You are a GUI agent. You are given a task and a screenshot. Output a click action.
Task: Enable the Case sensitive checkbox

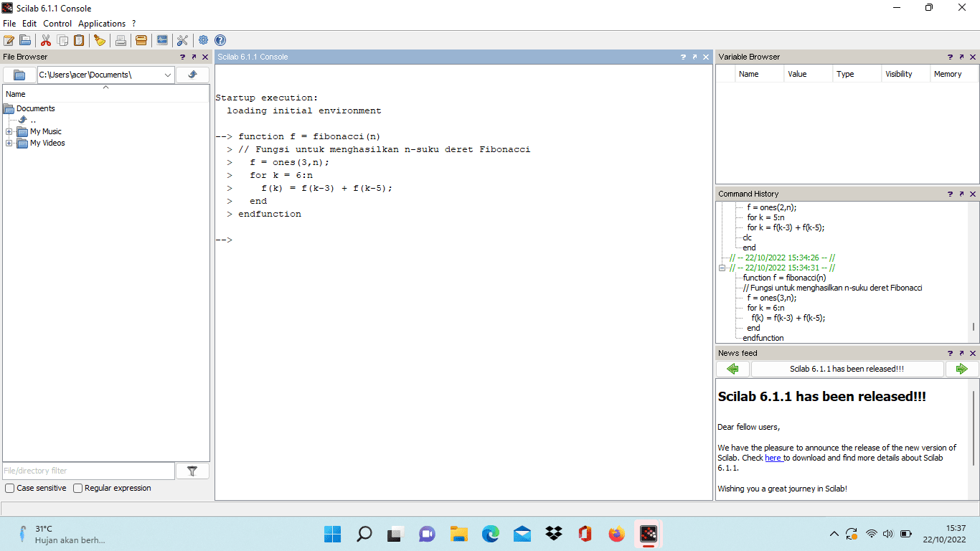[x=10, y=489]
